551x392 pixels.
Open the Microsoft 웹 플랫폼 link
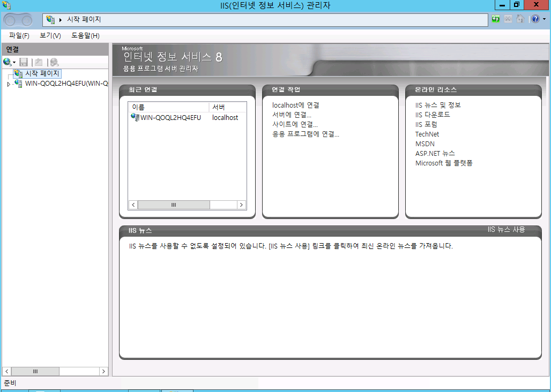[x=444, y=163]
